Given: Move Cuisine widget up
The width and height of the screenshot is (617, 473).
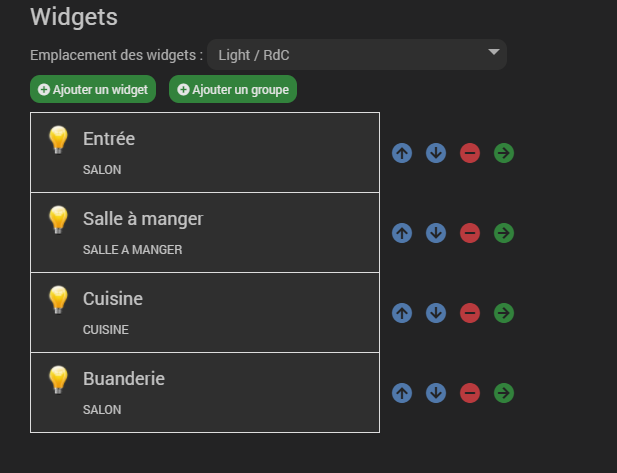Looking at the screenshot, I should pos(402,313).
